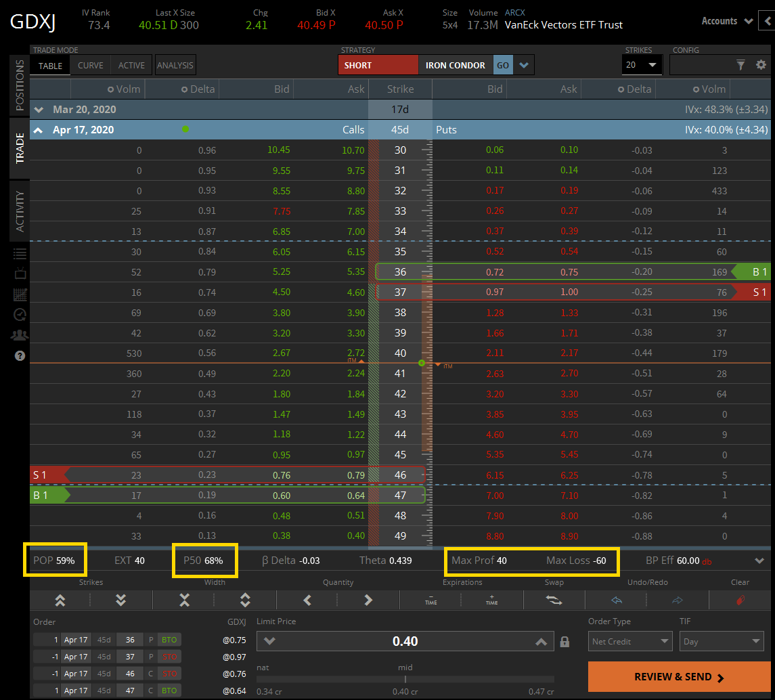
Task: Toggle BTO on the 36 put leg
Action: point(169,640)
